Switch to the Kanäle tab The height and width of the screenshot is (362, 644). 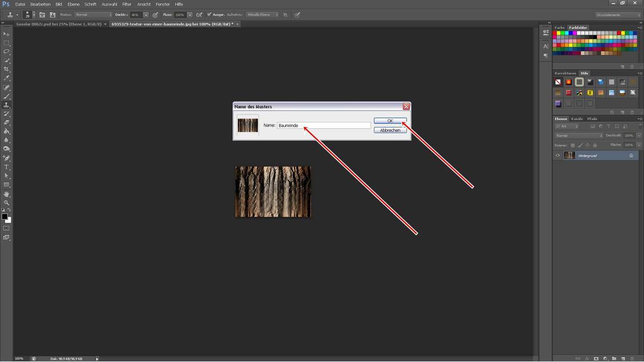[577, 119]
